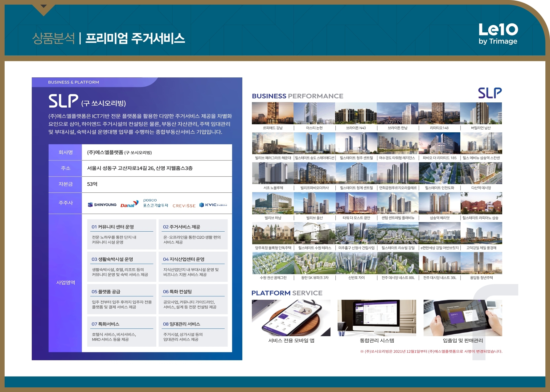Click the capital value 53억
Viewport: 550px width, 392px height.
92,184
